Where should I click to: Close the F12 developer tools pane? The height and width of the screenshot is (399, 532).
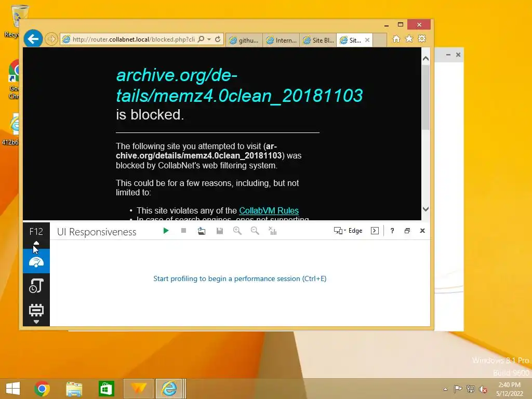pyautogui.click(x=422, y=231)
